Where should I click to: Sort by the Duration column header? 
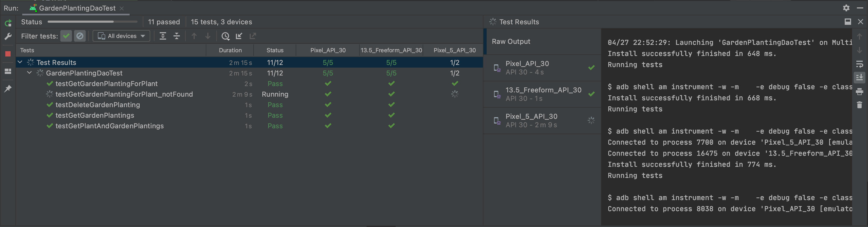230,50
